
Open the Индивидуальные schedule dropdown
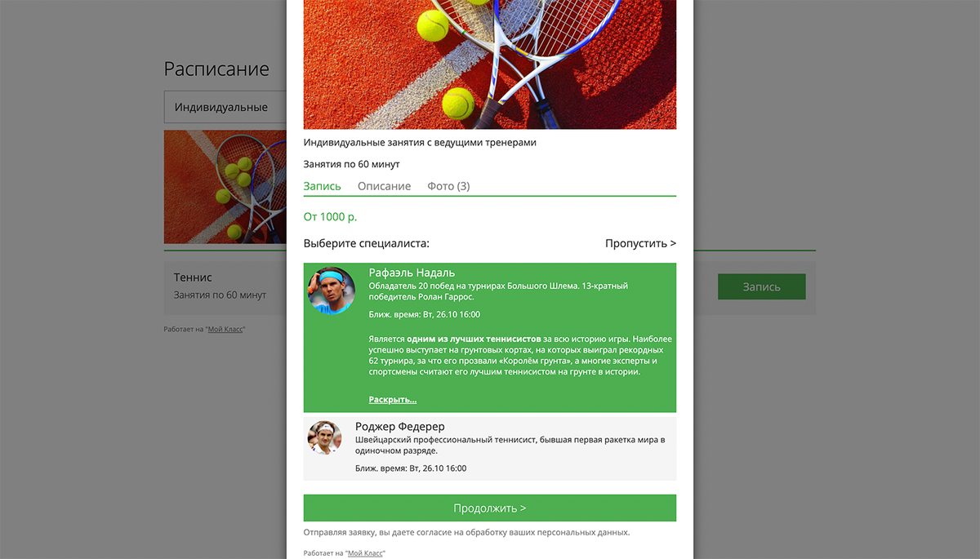click(x=225, y=107)
